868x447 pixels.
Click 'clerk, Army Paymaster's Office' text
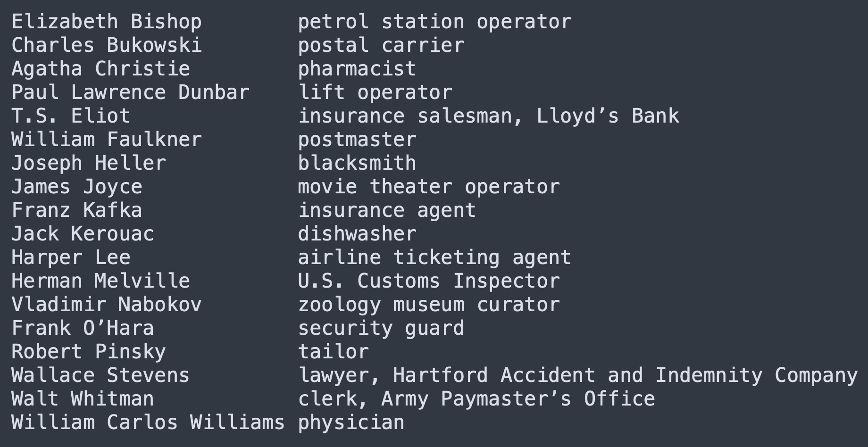(476, 399)
